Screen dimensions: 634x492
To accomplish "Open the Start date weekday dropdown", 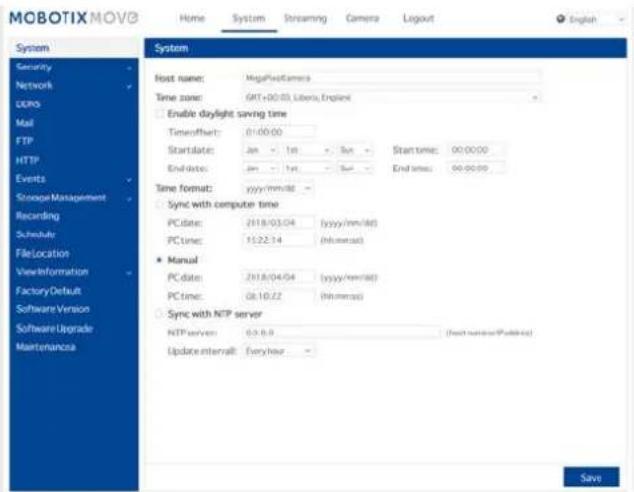I will click(355, 150).
